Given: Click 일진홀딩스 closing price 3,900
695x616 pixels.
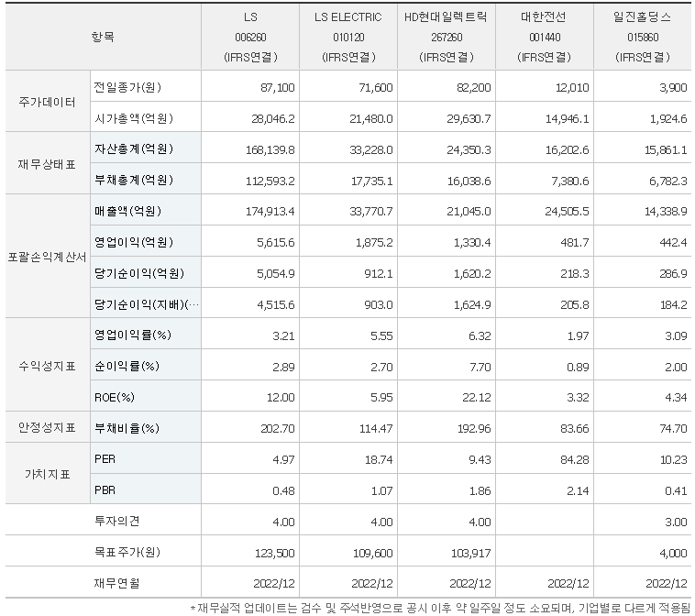Looking at the screenshot, I should (673, 88).
